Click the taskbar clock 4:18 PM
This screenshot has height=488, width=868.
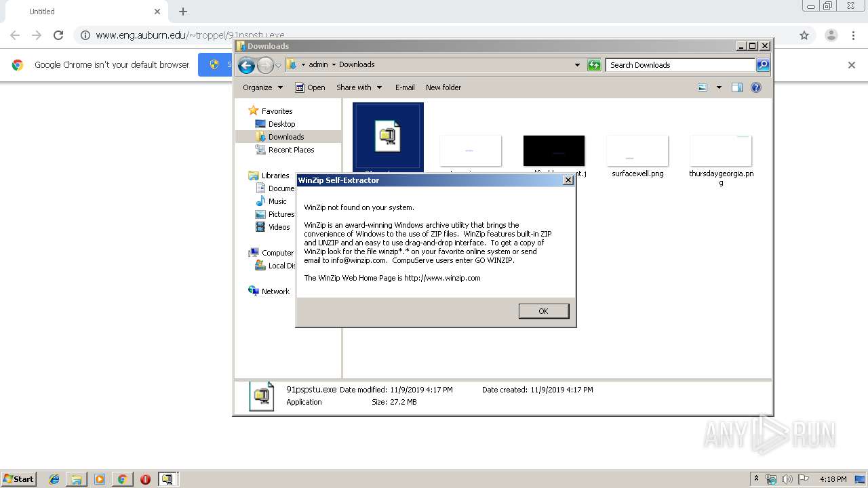pyautogui.click(x=833, y=479)
